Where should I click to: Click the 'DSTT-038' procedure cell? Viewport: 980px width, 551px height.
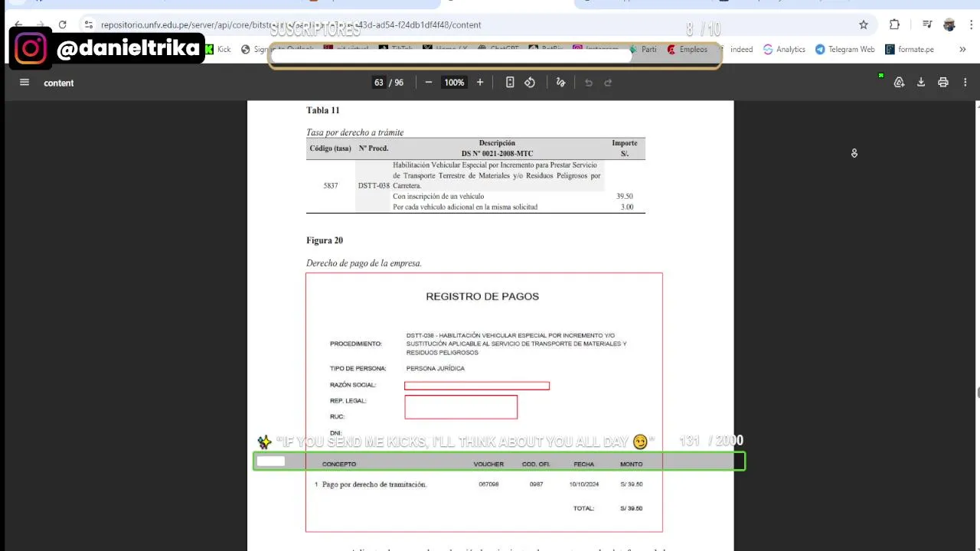click(374, 186)
